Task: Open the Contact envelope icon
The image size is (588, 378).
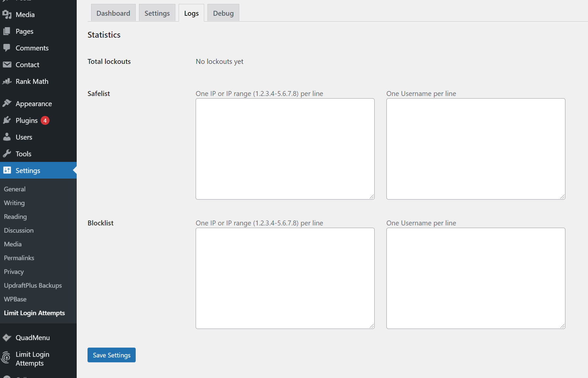Action: coord(7,65)
